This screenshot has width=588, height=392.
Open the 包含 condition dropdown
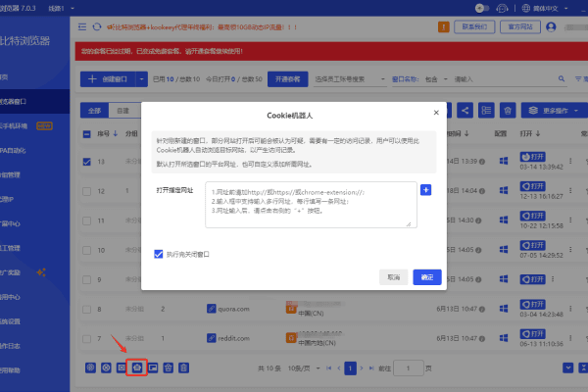(436, 79)
